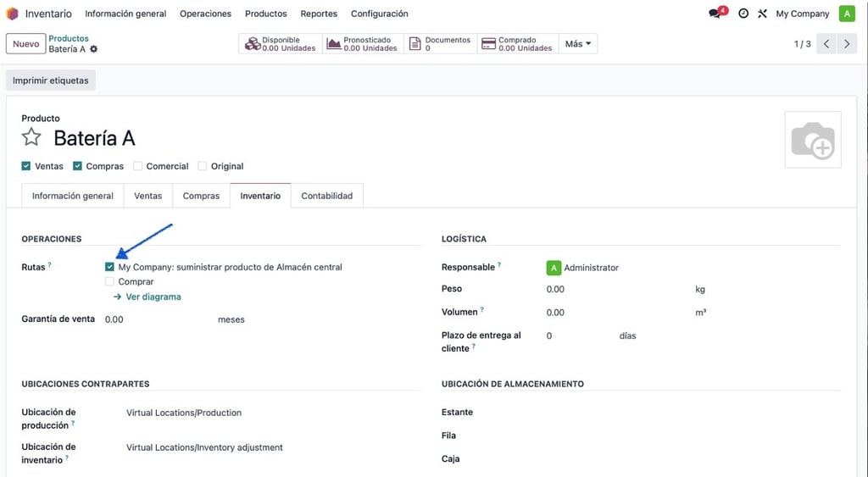This screenshot has height=477, width=868.
Task: Click the Inventario app title
Action: (48, 14)
